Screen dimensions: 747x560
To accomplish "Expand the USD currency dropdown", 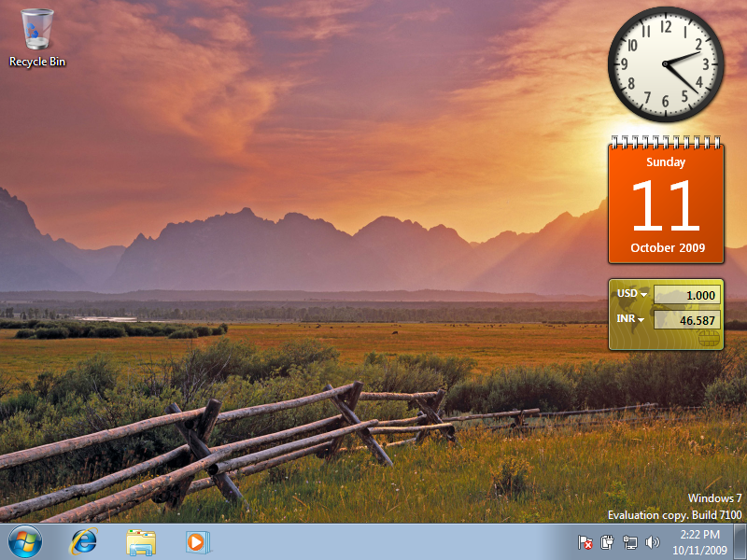I will (x=632, y=294).
